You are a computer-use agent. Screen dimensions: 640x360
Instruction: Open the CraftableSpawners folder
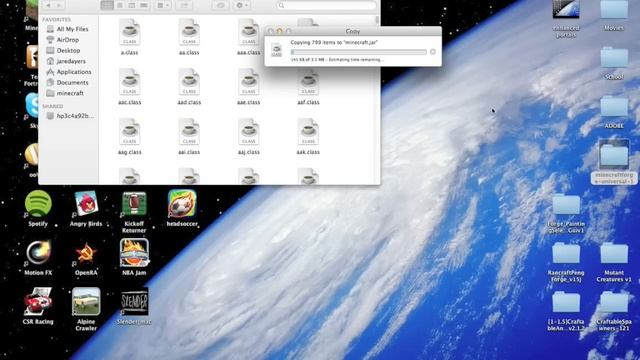[x=614, y=302]
